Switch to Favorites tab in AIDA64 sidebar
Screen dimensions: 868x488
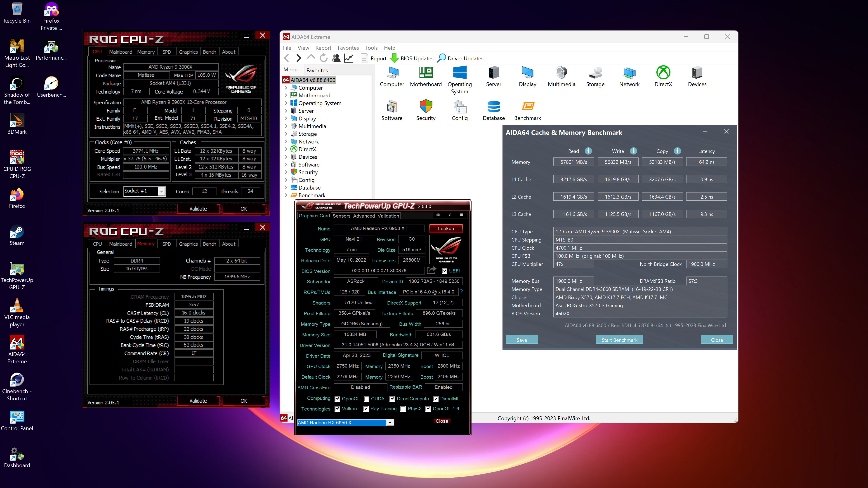[317, 70]
